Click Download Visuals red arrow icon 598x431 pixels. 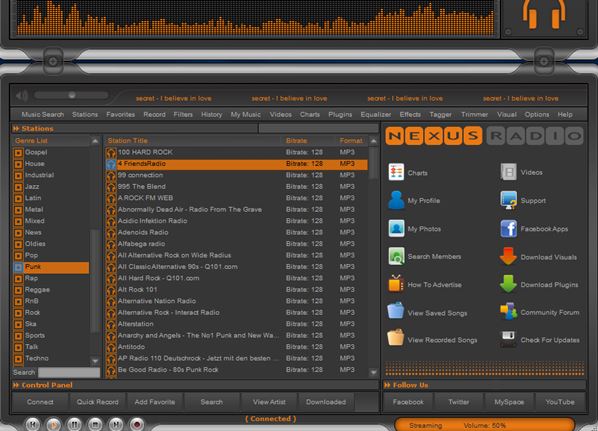508,256
